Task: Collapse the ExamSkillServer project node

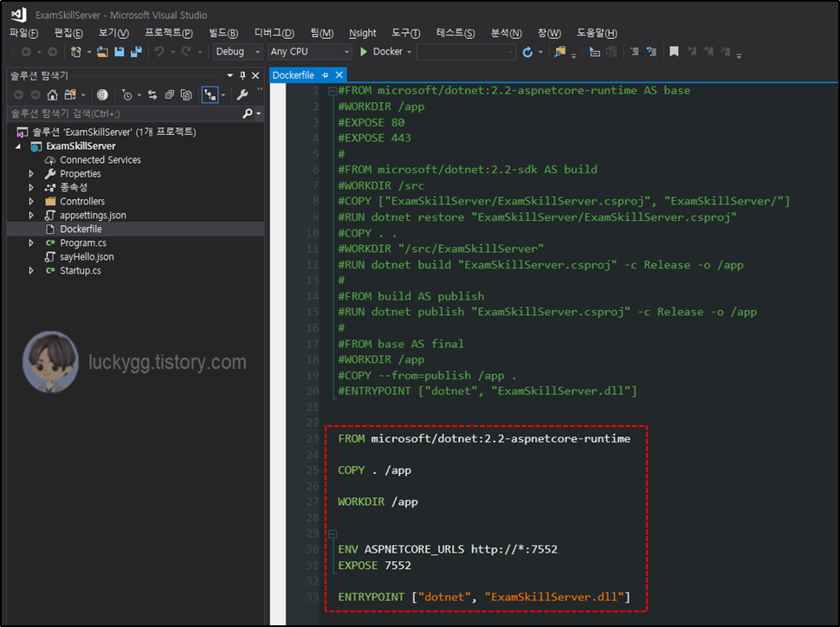Action: point(19,146)
